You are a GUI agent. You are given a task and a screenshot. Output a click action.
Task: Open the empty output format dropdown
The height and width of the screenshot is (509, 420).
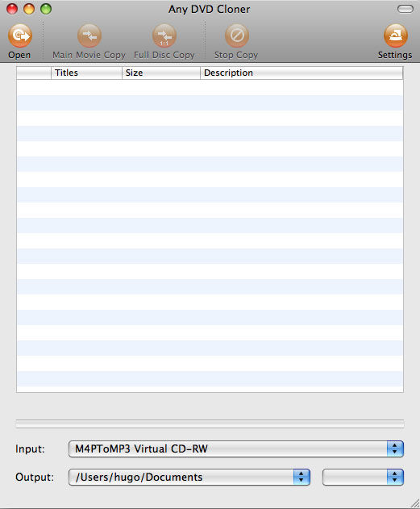[x=363, y=477]
